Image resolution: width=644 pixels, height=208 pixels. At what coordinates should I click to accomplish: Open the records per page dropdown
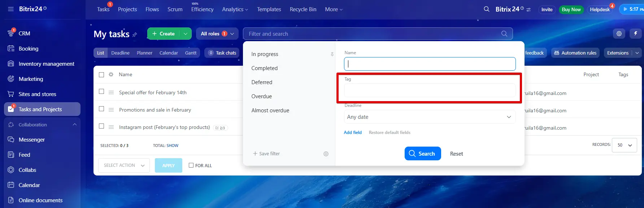624,145
